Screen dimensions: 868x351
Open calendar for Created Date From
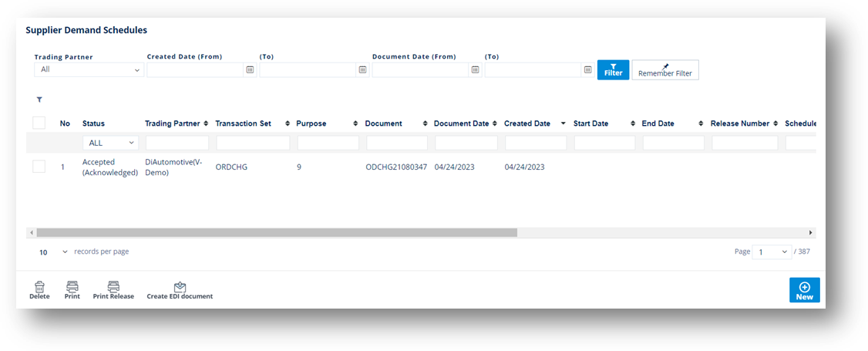click(250, 69)
